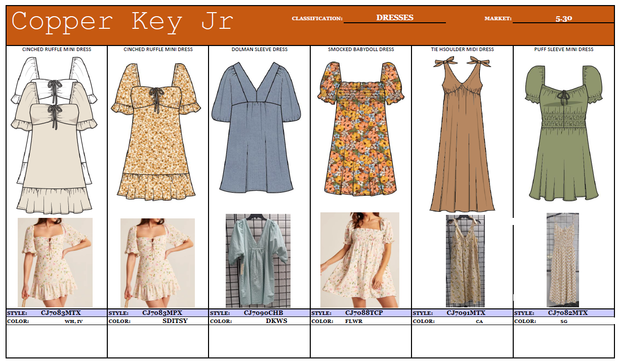Click the Copper Key Jr title text
The width and height of the screenshot is (618, 364).
122,22
